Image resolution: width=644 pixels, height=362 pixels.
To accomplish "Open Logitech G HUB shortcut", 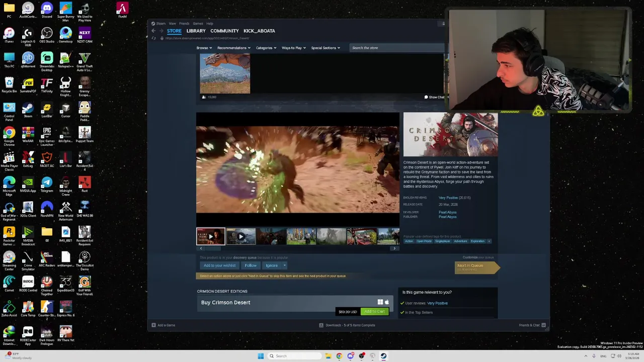I will pos(28,35).
